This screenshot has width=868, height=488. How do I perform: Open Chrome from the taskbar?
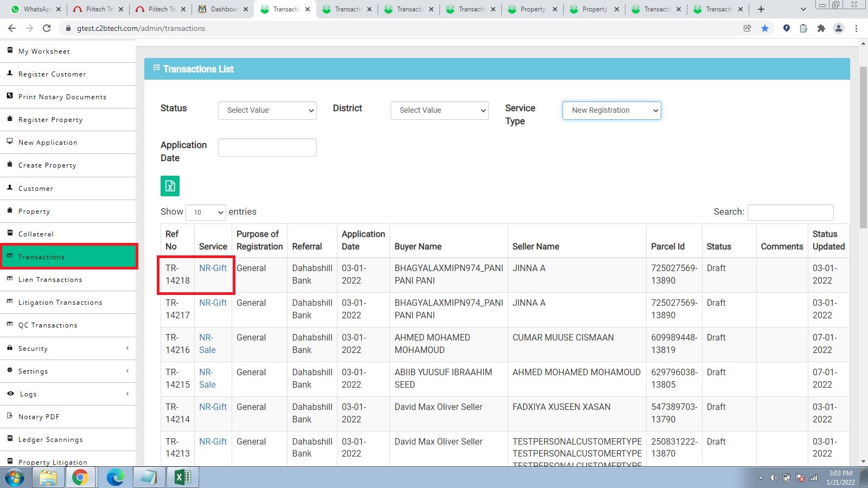pos(80,478)
